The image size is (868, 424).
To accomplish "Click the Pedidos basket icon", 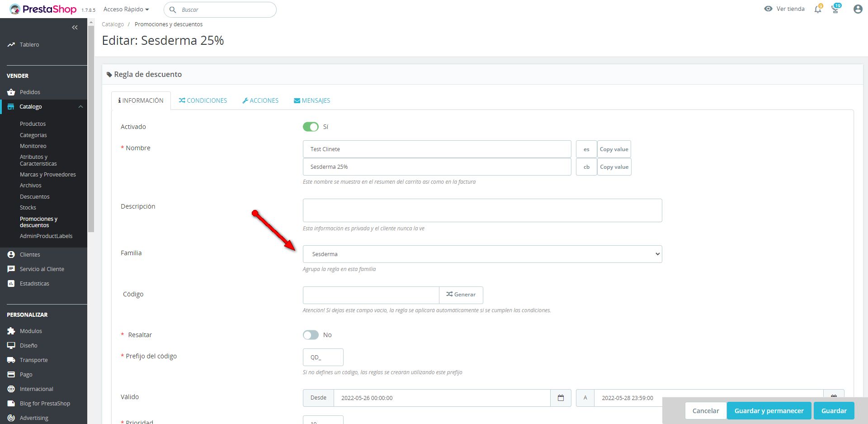I will (x=11, y=92).
